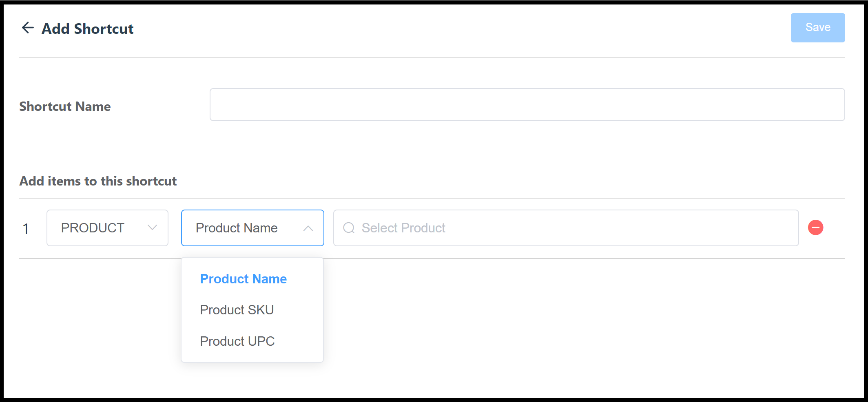Click the down chevron on the PRODUCT selector
This screenshot has width=868, height=402.
coord(153,228)
